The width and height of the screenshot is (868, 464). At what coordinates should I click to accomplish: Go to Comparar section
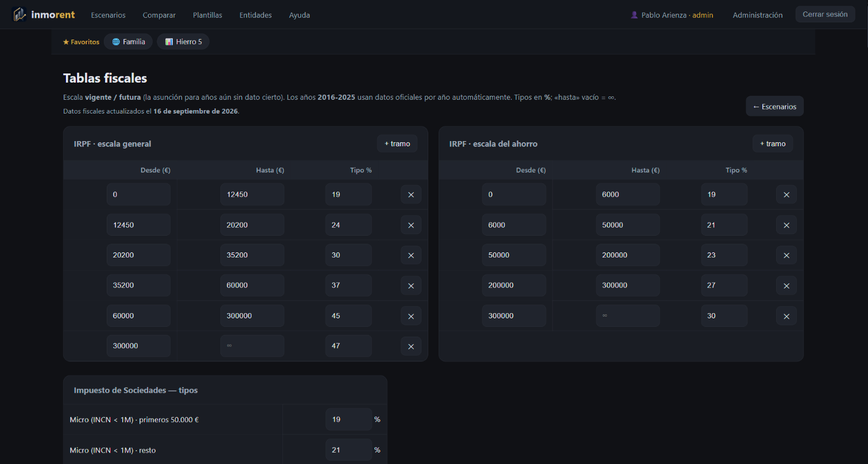click(x=159, y=15)
